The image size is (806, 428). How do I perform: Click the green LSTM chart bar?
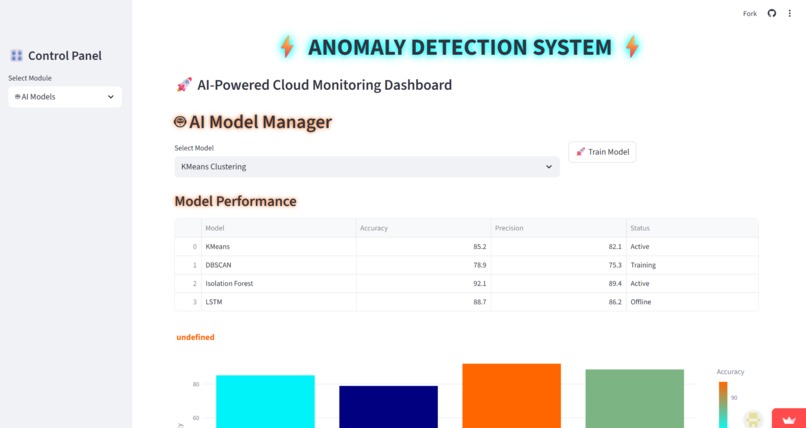pos(635,399)
